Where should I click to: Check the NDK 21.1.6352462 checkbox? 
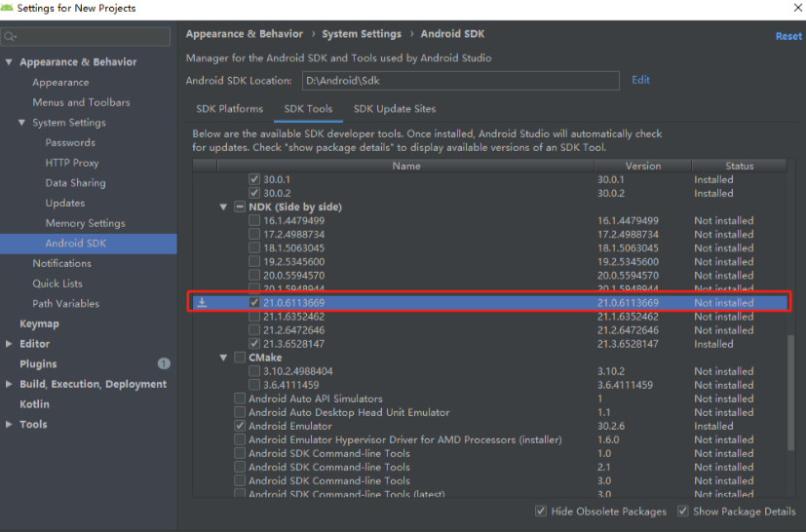tap(254, 316)
